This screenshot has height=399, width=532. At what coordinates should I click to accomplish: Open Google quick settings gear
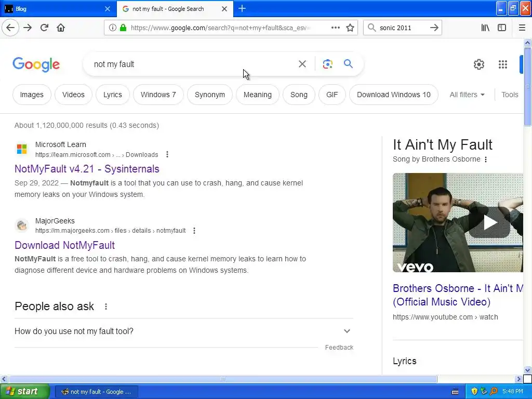point(478,64)
